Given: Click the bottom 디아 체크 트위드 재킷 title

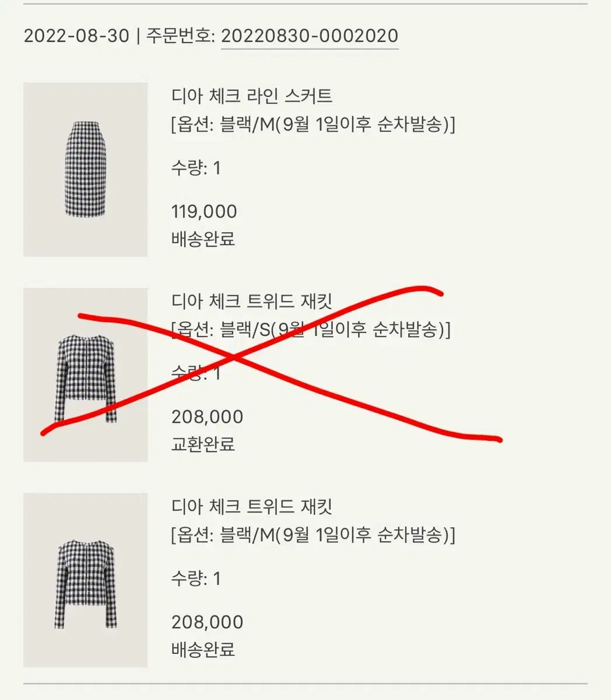Looking at the screenshot, I should pyautogui.click(x=252, y=506).
